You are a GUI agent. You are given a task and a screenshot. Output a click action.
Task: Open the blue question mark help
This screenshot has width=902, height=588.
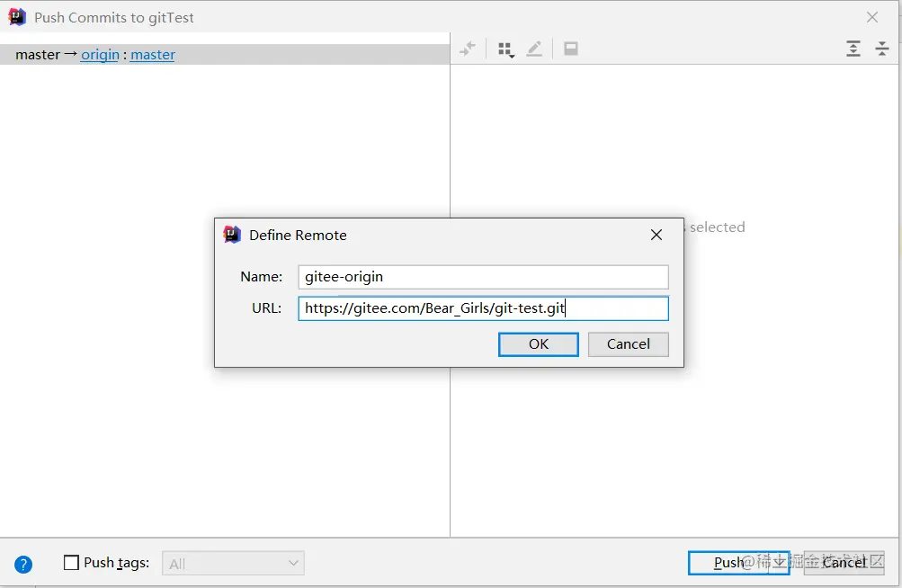coord(23,565)
